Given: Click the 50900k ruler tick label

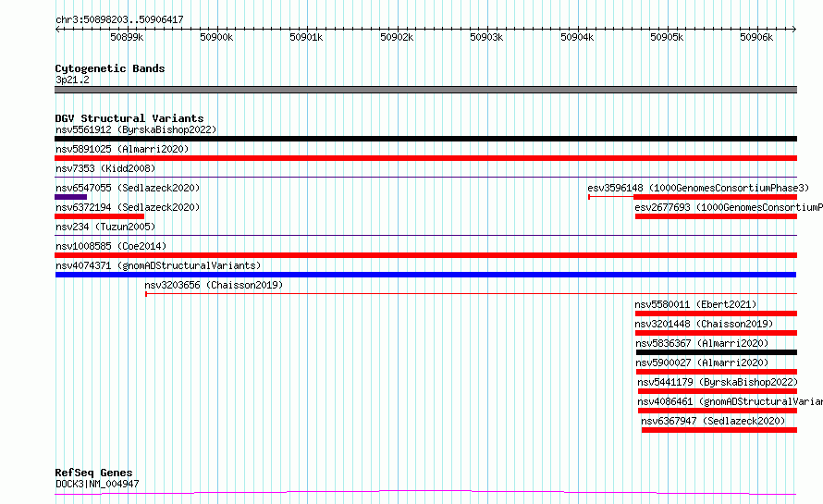Looking at the screenshot, I should click(216, 37).
